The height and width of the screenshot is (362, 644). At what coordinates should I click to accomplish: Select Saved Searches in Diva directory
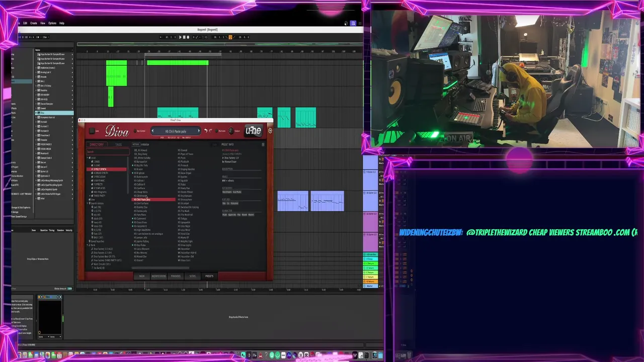point(97,241)
